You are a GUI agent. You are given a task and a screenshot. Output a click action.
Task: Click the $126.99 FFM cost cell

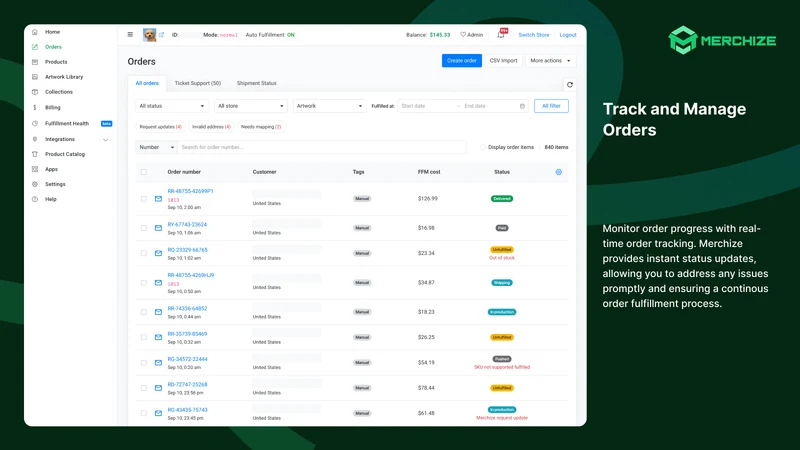[428, 199]
